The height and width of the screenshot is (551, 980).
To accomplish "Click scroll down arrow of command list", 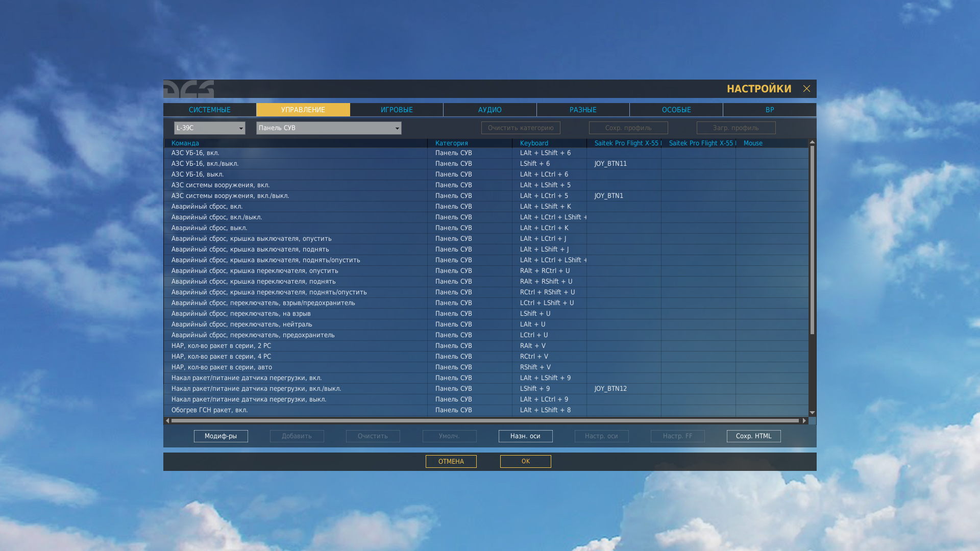I will pos(812,413).
